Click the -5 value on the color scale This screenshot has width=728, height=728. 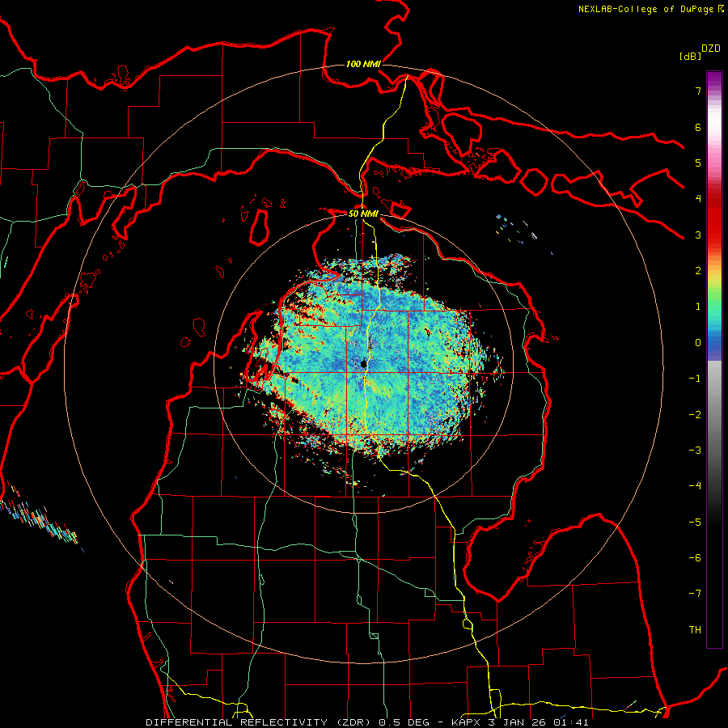pyautogui.click(x=695, y=523)
